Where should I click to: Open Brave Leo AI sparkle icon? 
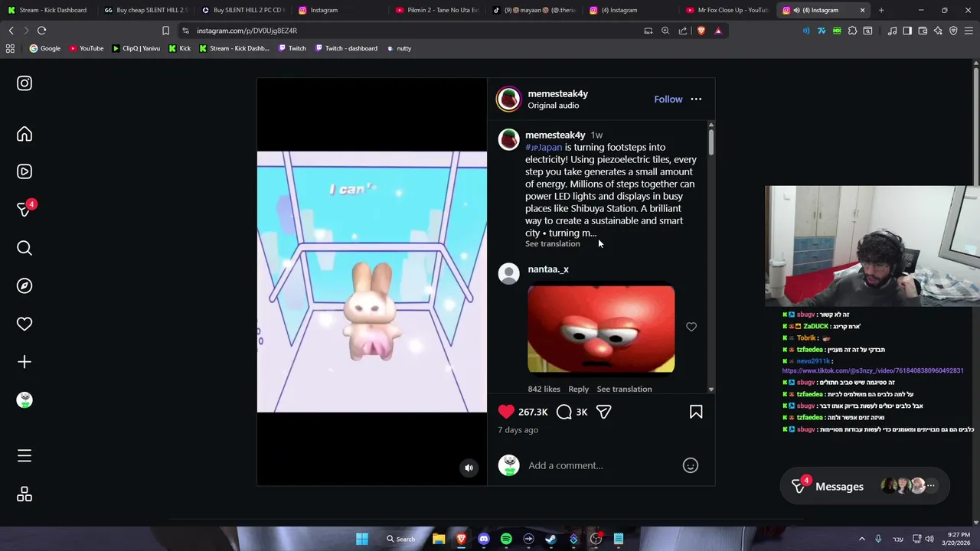pos(938,31)
